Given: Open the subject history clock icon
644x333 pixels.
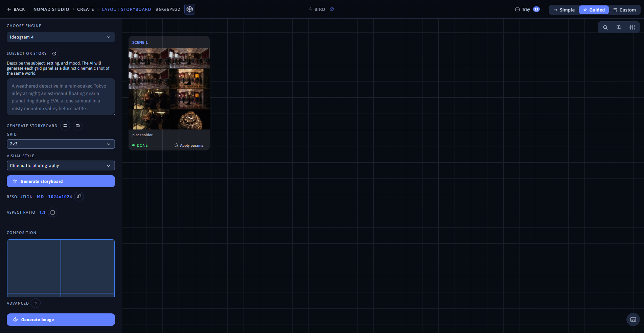Looking at the screenshot, I should coord(54,53).
